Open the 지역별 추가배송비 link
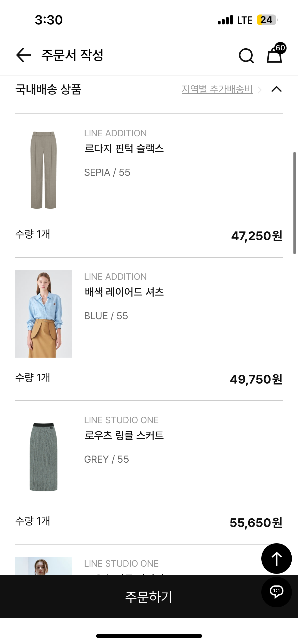This screenshot has width=298, height=644. (x=217, y=89)
